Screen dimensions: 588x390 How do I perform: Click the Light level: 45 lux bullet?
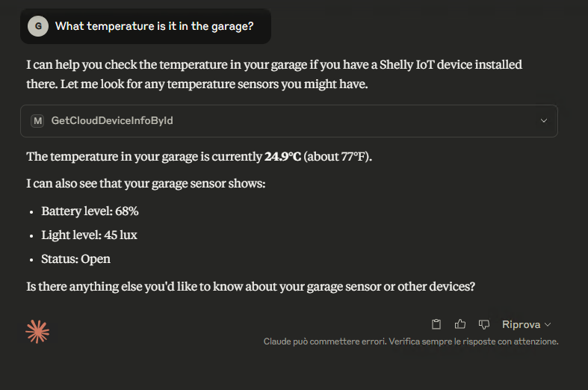[x=89, y=235]
